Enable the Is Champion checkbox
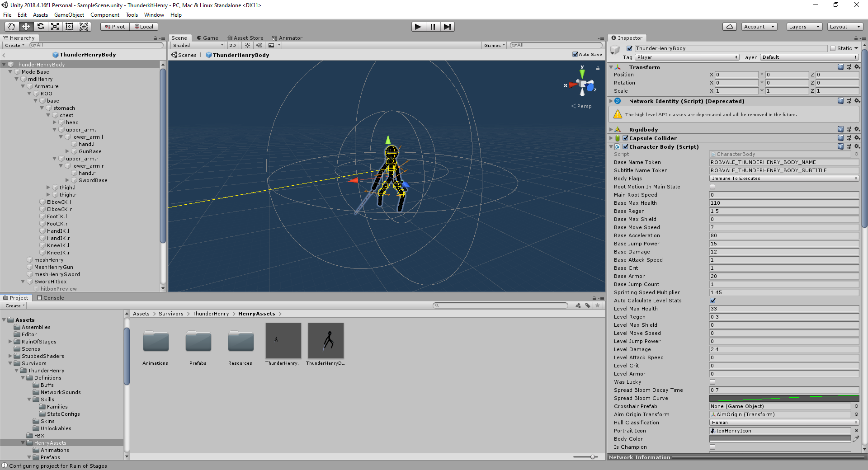The height and width of the screenshot is (470, 868). click(712, 447)
